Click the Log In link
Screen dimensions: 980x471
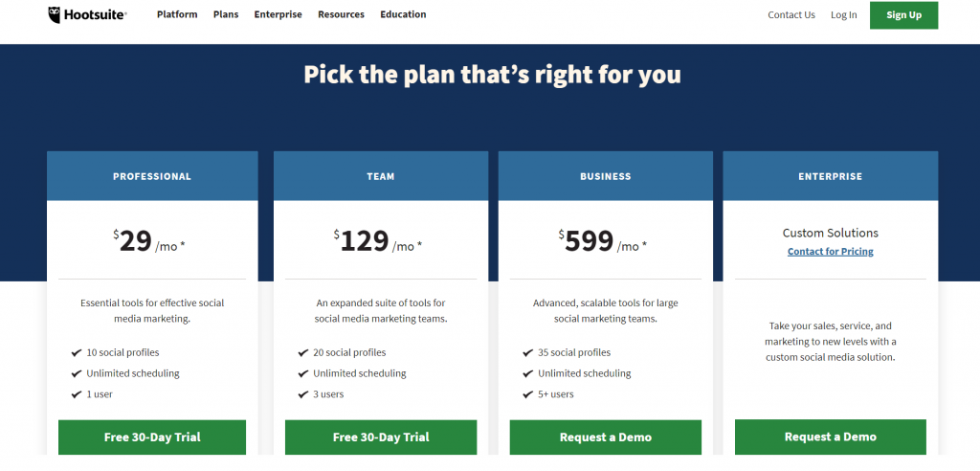[844, 15]
